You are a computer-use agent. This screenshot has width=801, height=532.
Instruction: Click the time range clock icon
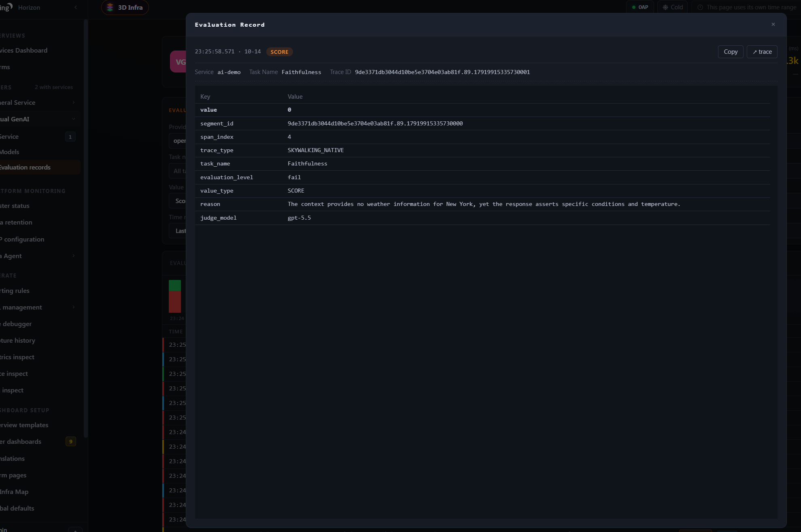[700, 7]
